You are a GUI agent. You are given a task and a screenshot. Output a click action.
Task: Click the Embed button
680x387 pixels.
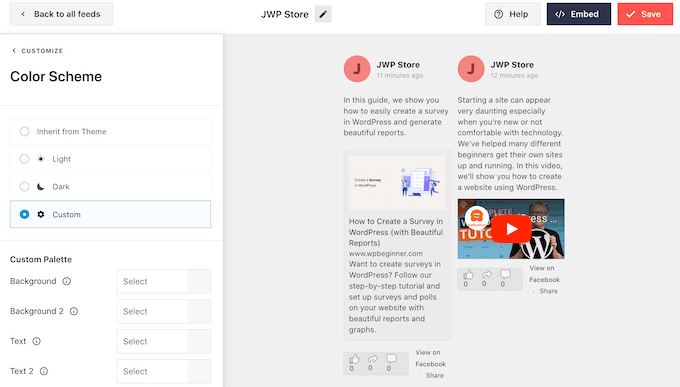point(579,14)
